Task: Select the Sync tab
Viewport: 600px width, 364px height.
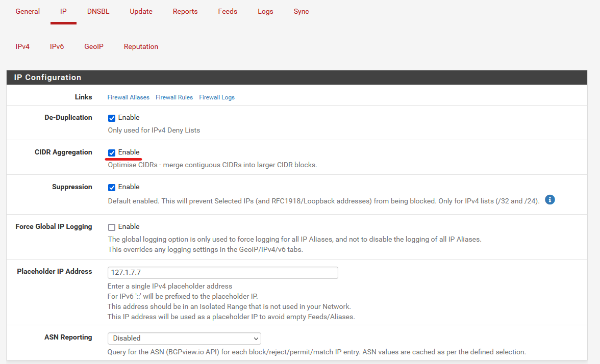Action: 301,11
